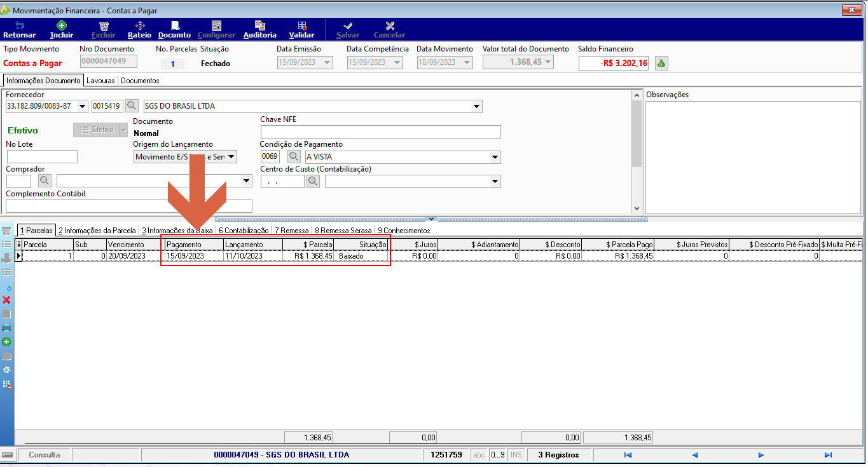Open the Data Emissão date dropdown

click(x=327, y=62)
